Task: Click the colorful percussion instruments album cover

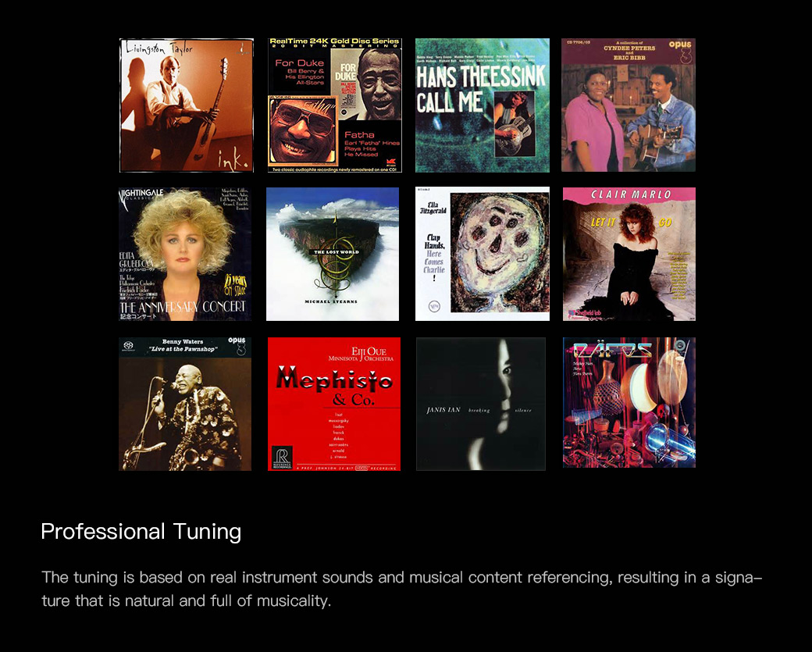Action: [x=629, y=402]
